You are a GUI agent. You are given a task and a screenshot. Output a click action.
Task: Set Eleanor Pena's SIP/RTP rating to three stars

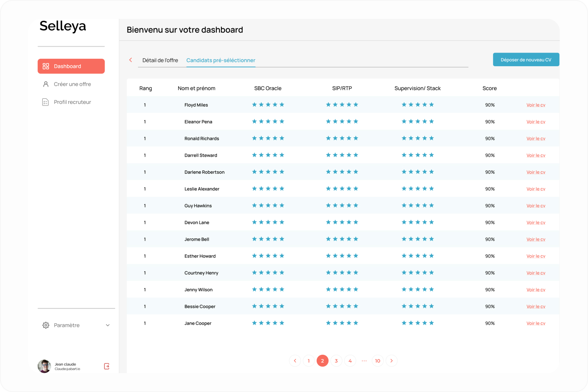342,121
